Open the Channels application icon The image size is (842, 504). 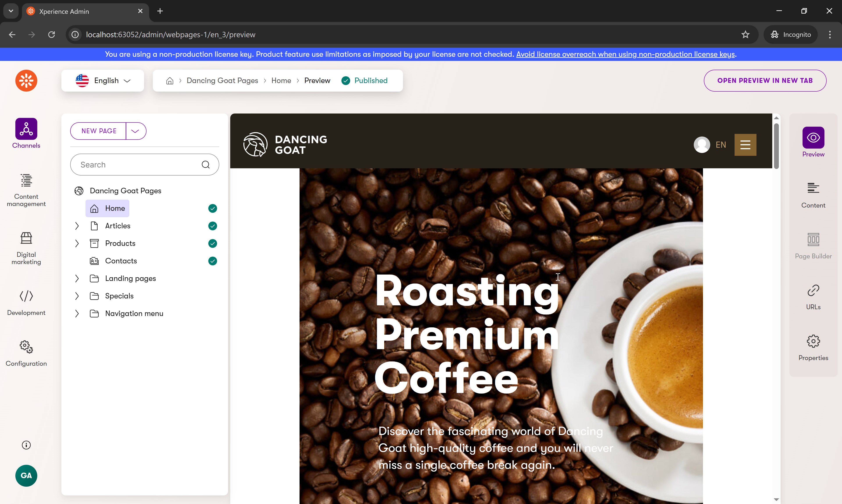coord(26,129)
